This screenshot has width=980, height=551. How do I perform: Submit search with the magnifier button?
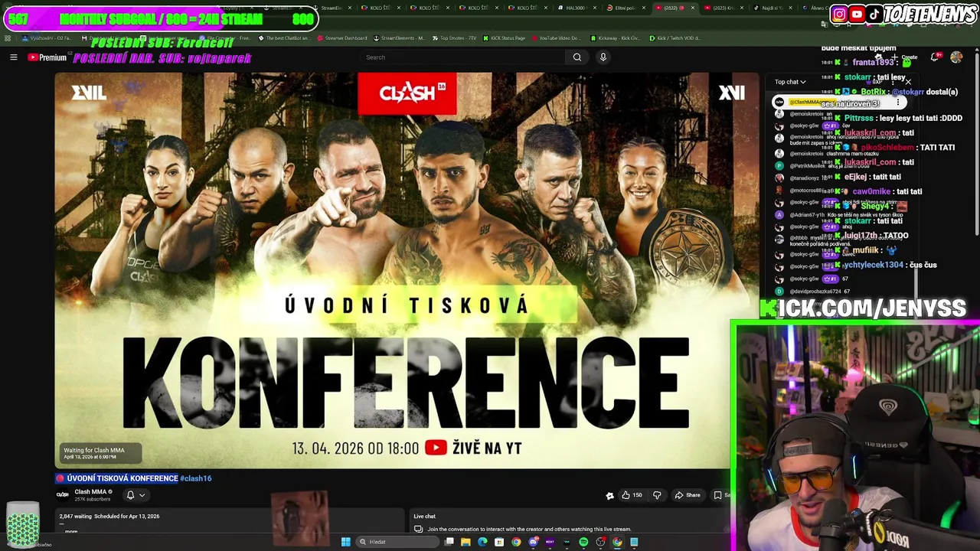click(x=577, y=57)
